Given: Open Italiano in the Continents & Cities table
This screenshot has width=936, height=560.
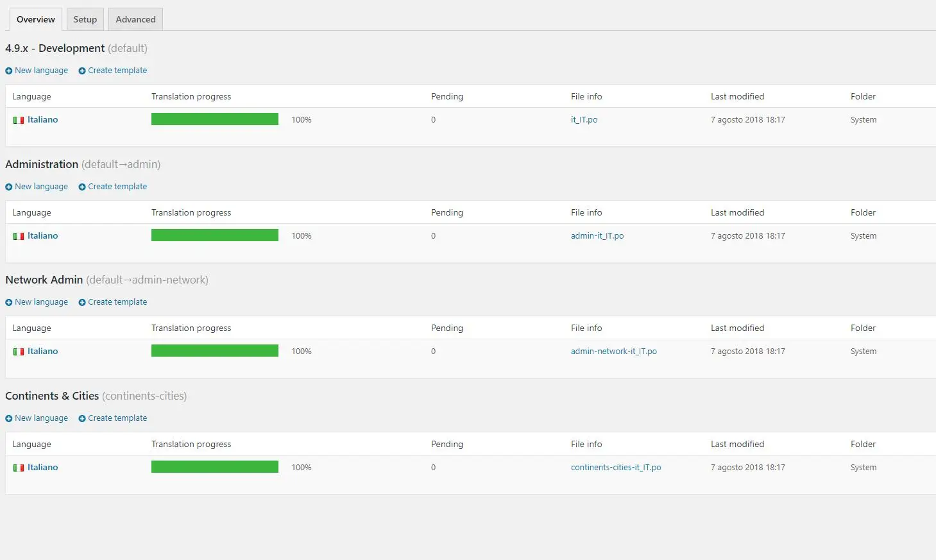Looking at the screenshot, I should coord(42,468).
